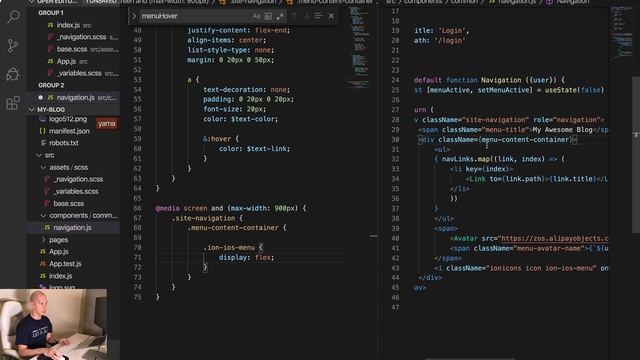640x360 pixels.
Task: Go to the next find match arrow
Action: point(307,16)
